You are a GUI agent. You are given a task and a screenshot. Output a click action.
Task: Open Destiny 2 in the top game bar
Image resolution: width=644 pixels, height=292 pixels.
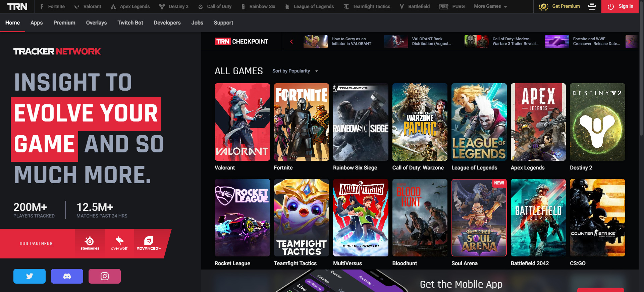click(174, 6)
